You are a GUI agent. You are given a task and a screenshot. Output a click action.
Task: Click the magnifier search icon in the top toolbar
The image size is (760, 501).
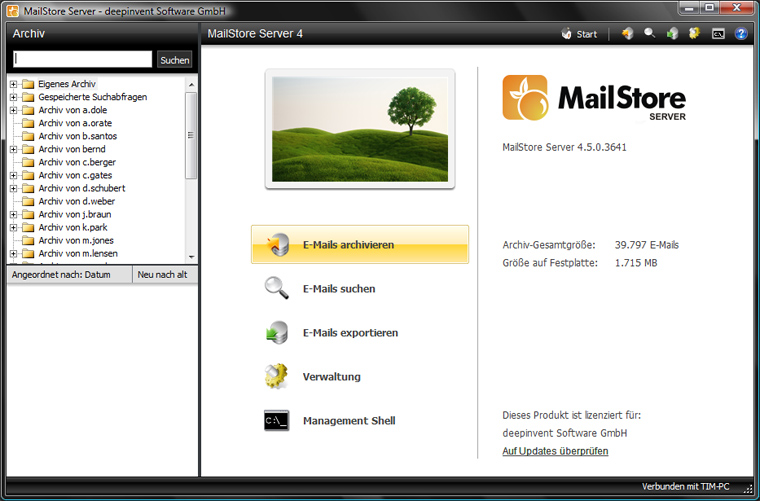click(x=649, y=33)
